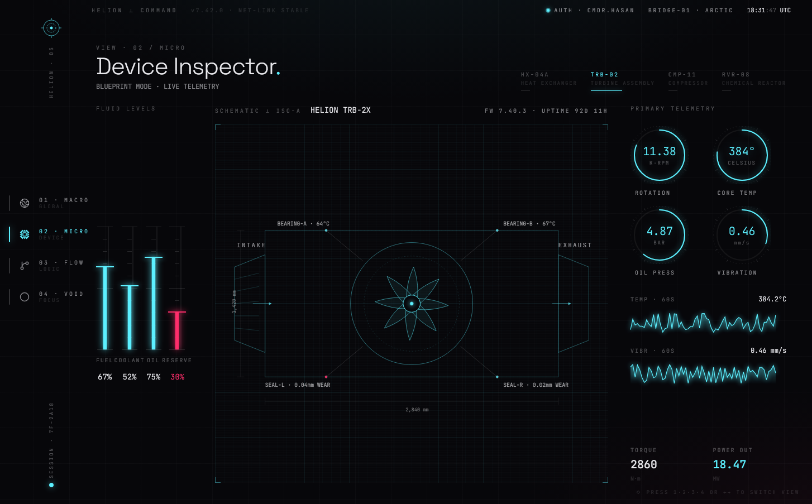Click the 18:31:47 UTC clock
Screen dimensions: 812x504
point(769,11)
